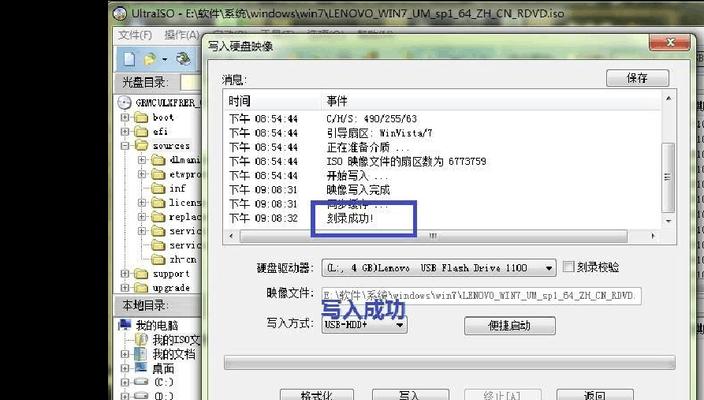This screenshot has height=400, width=704.
Task: Select 我的ISO文 folder in local tree
Action: coord(167,339)
